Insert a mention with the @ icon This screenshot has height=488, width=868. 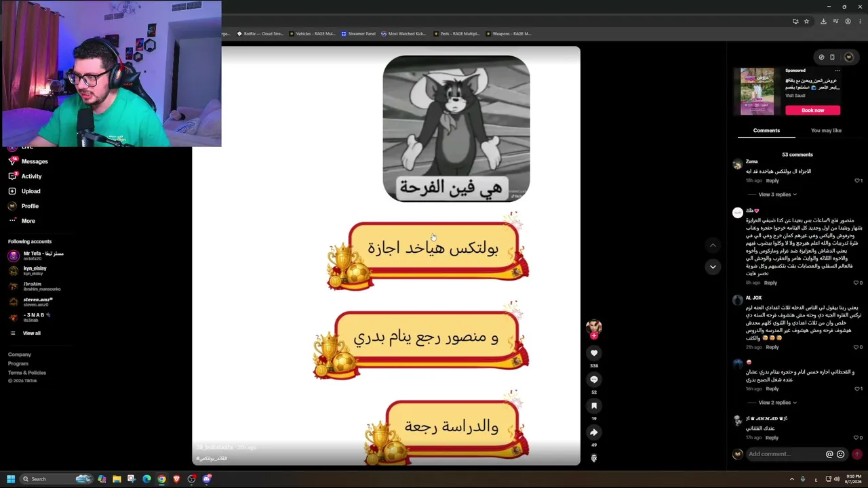(829, 454)
